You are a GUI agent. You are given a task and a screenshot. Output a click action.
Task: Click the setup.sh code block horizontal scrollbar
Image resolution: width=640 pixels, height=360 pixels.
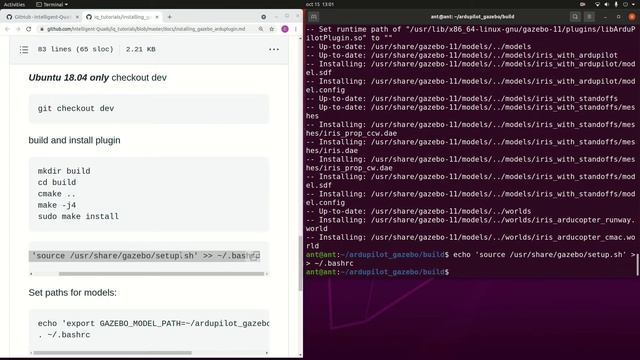(161, 274)
